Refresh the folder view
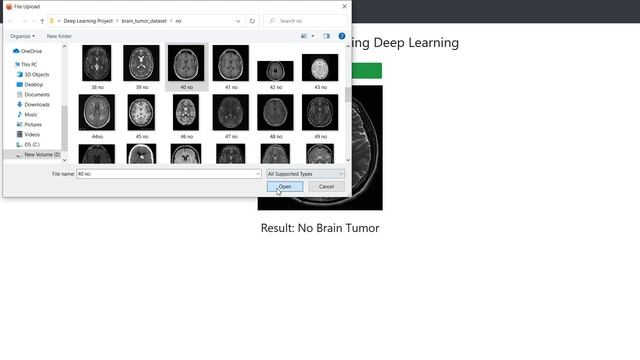 click(x=252, y=21)
